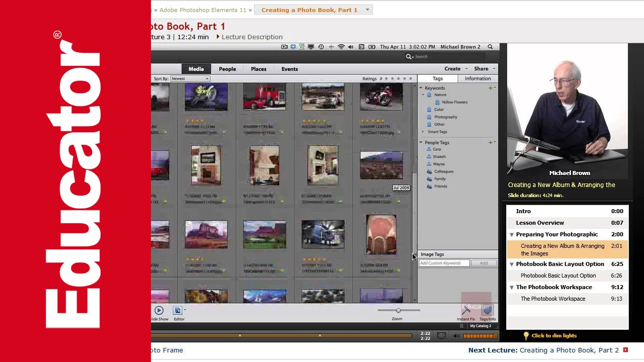Click the Color keyword tag icon
Screen dimensions: 644x362
pyautogui.click(x=429, y=109)
